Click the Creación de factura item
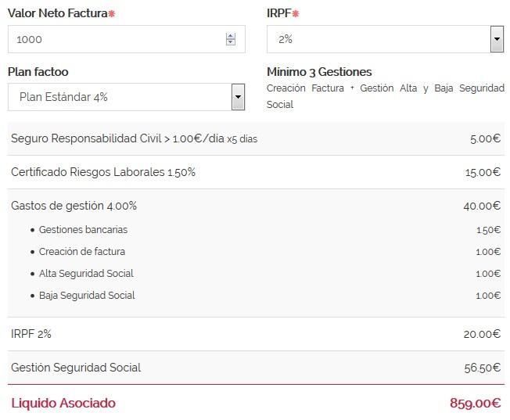510x420 pixels. pyautogui.click(x=82, y=252)
